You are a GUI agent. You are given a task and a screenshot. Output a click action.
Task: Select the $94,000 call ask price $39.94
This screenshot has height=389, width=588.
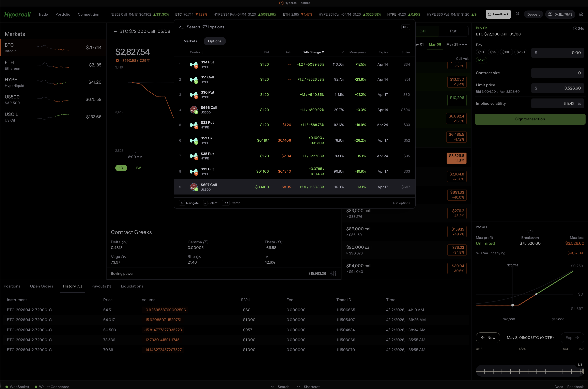pos(457,268)
